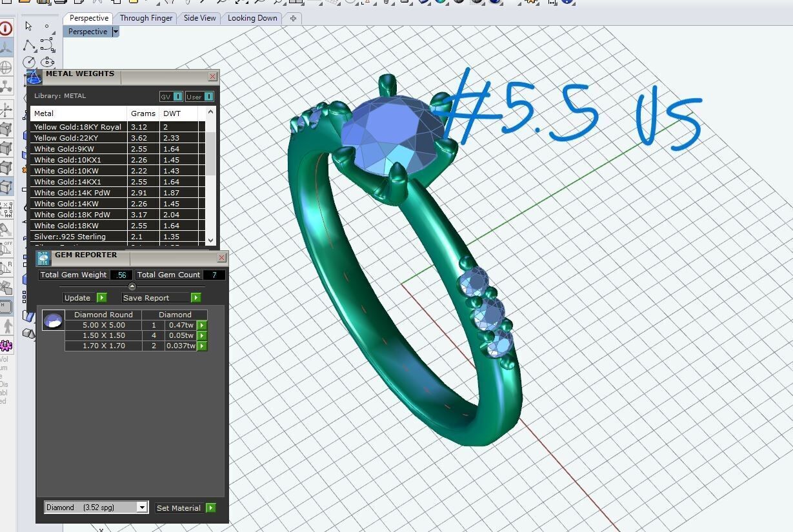Click the wireframe globe icon in the sidebar
Image resolution: width=793 pixels, height=532 pixels.
coord(6,67)
